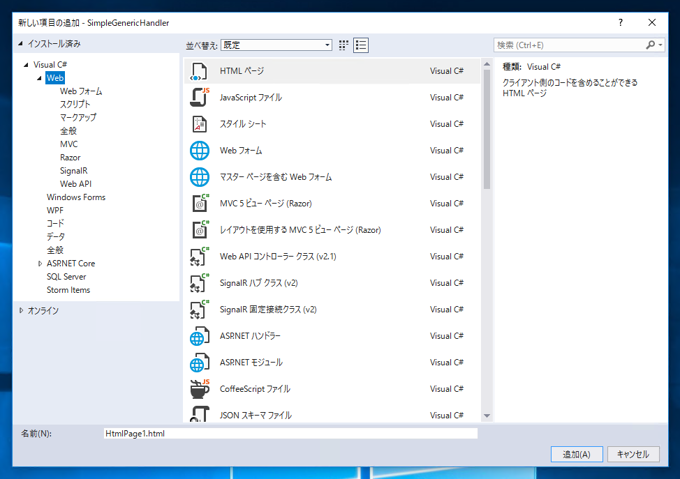Select the Web フォーム globe icon
Image resolution: width=680 pixels, height=479 pixels.
(199, 150)
